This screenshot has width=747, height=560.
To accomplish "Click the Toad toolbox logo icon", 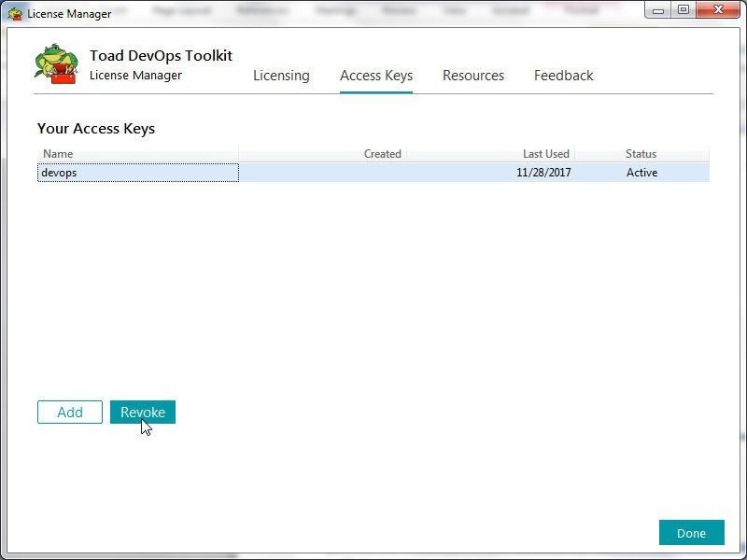I will click(x=56, y=63).
